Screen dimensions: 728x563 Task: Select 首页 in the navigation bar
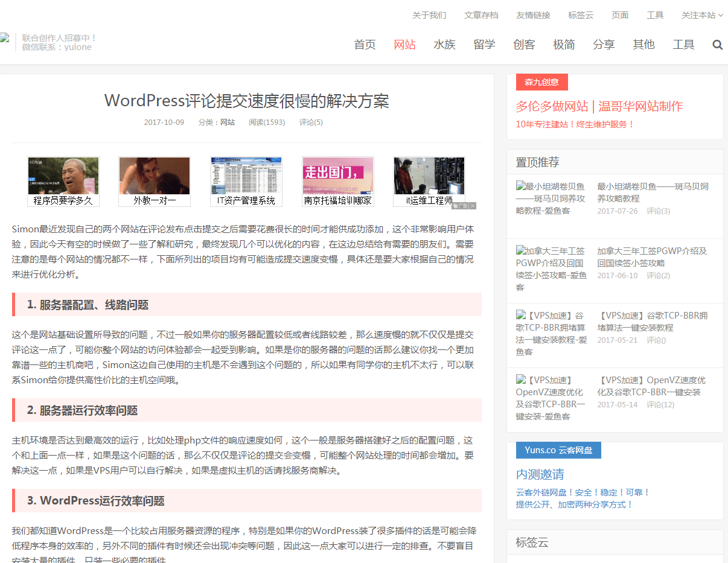pos(365,45)
